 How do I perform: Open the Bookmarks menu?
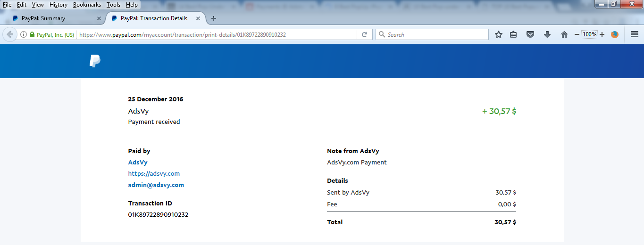click(87, 5)
